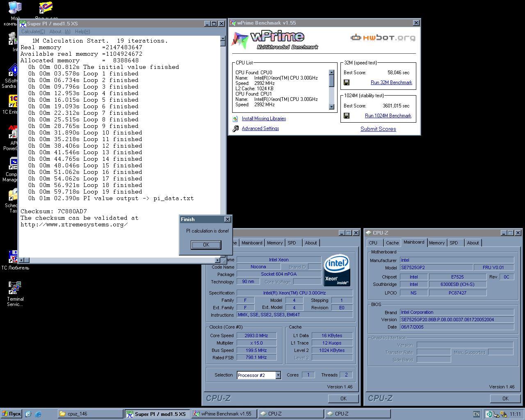Click the 32M benchmark save floppy icon
The image size is (525, 420).
click(347, 82)
